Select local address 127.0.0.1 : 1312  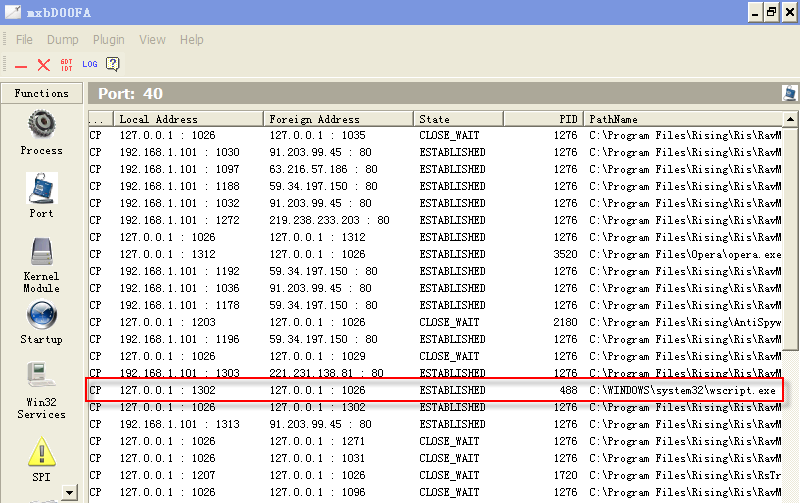[167, 254]
